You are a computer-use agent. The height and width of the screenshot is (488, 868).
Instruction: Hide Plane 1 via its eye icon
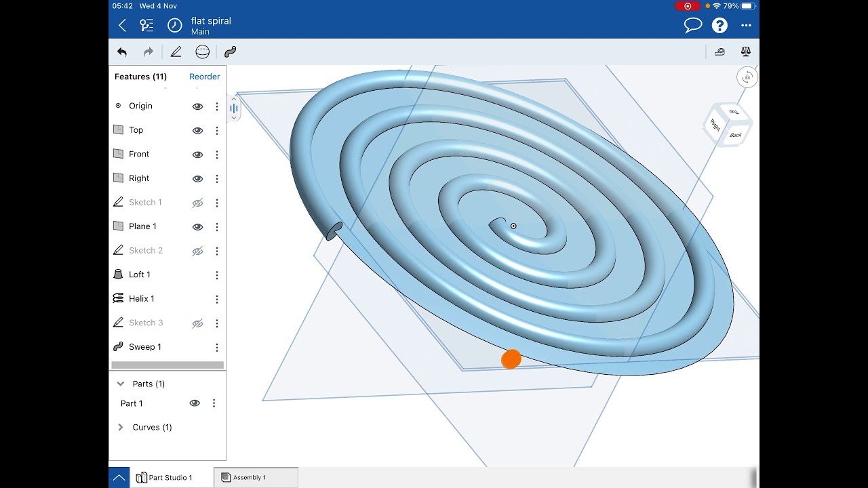tap(198, 227)
